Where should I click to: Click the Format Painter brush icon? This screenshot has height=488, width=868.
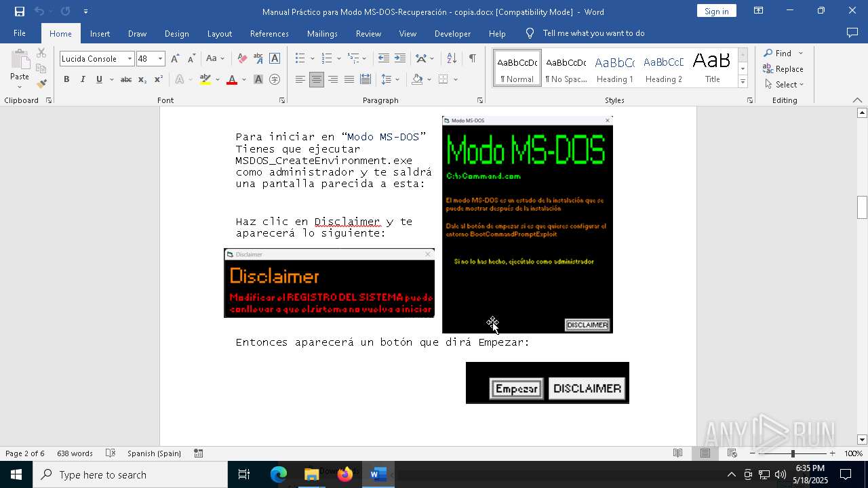click(41, 84)
